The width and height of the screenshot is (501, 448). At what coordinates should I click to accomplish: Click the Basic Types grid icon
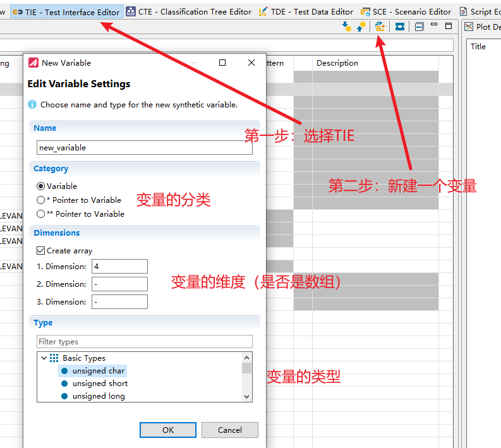tap(54, 358)
